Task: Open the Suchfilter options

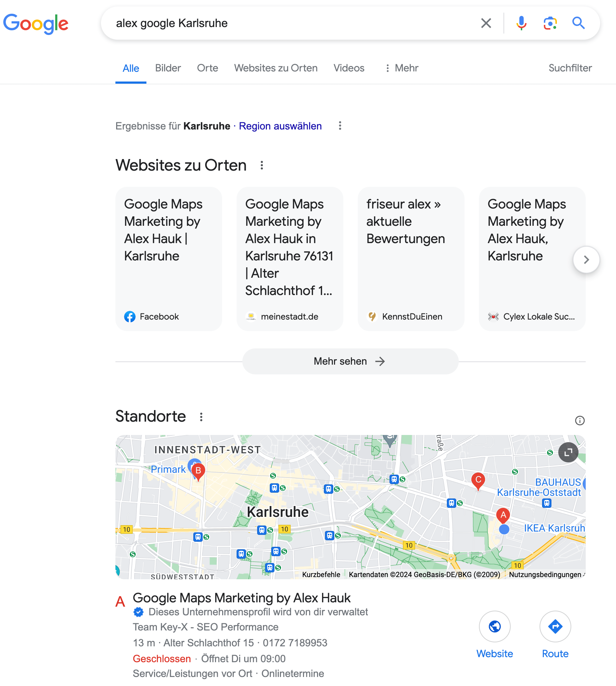Action: 570,68
